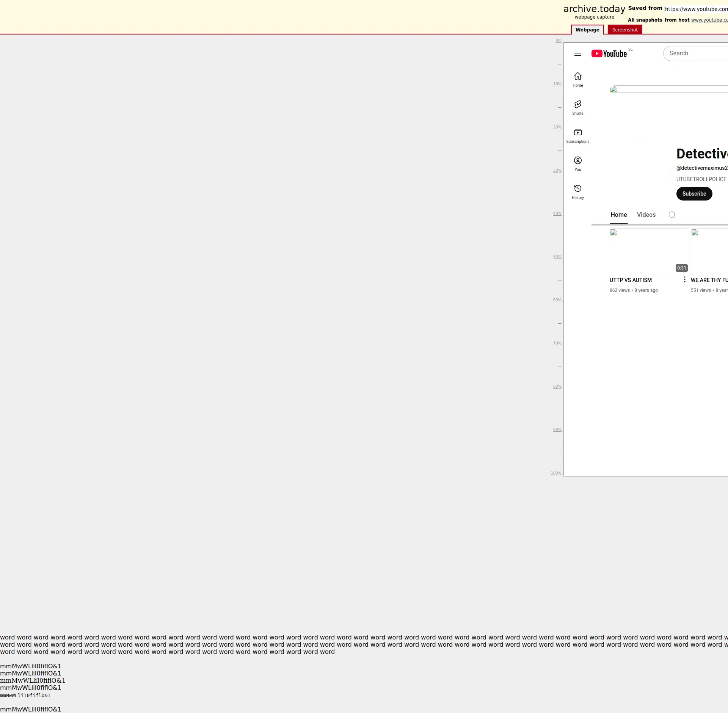Select the channel Home tab
This screenshot has height=713, width=728.
click(x=618, y=215)
